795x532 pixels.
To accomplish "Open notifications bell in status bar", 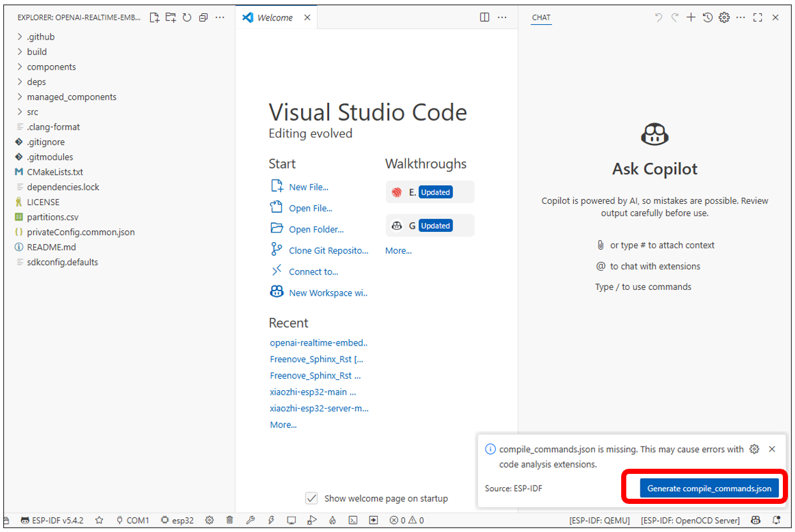I will point(776,521).
